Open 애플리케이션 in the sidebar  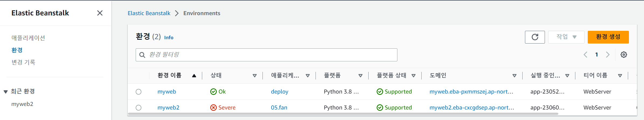coord(28,38)
